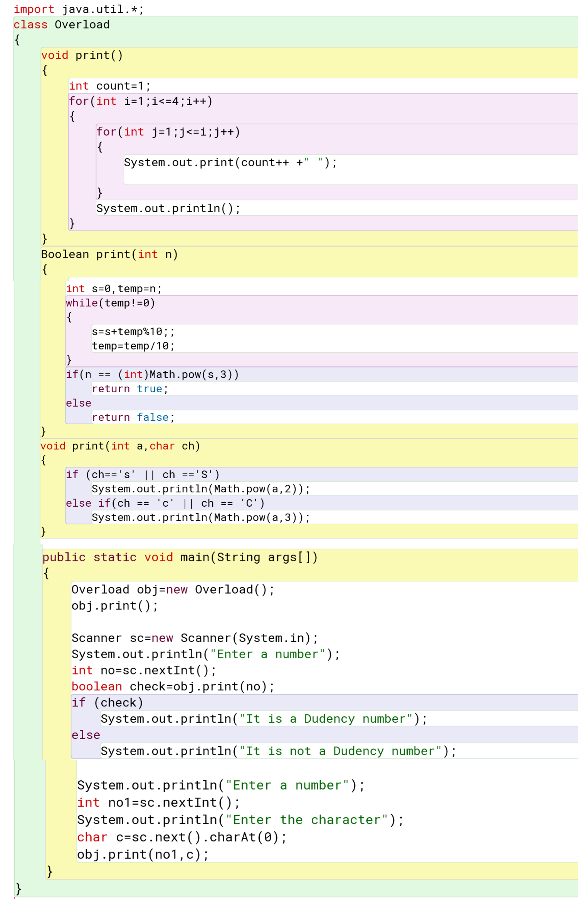Select the Boolean print(int n) header
The image size is (578, 924).
(x=109, y=254)
